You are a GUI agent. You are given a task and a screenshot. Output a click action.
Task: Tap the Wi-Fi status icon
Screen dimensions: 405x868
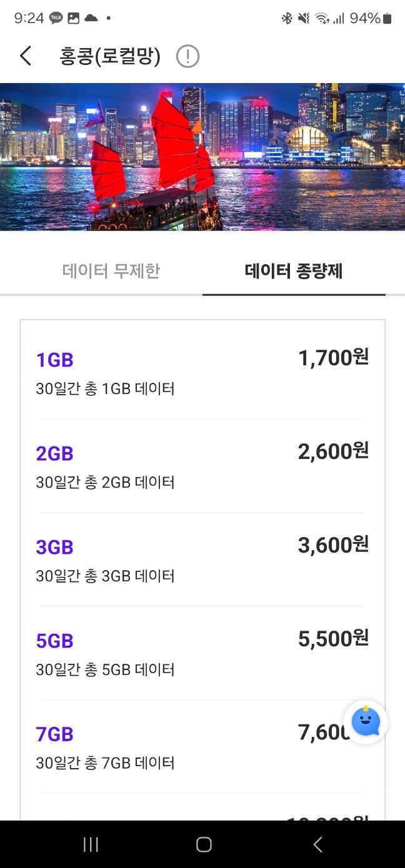(322, 18)
